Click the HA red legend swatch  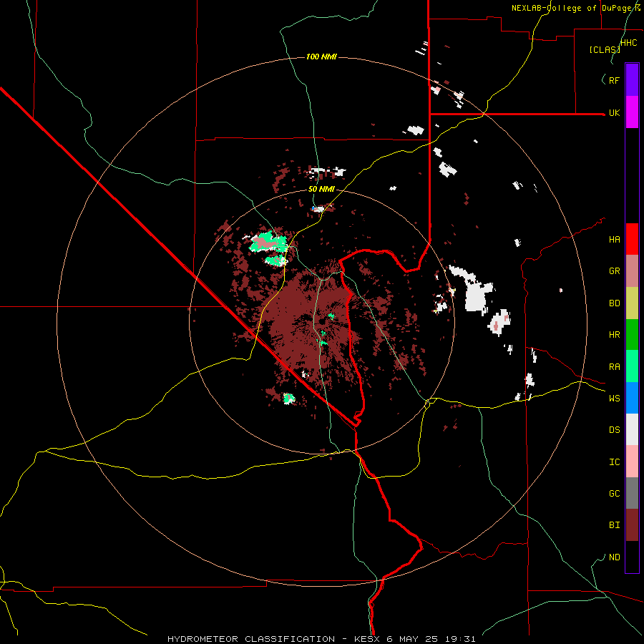point(632,239)
